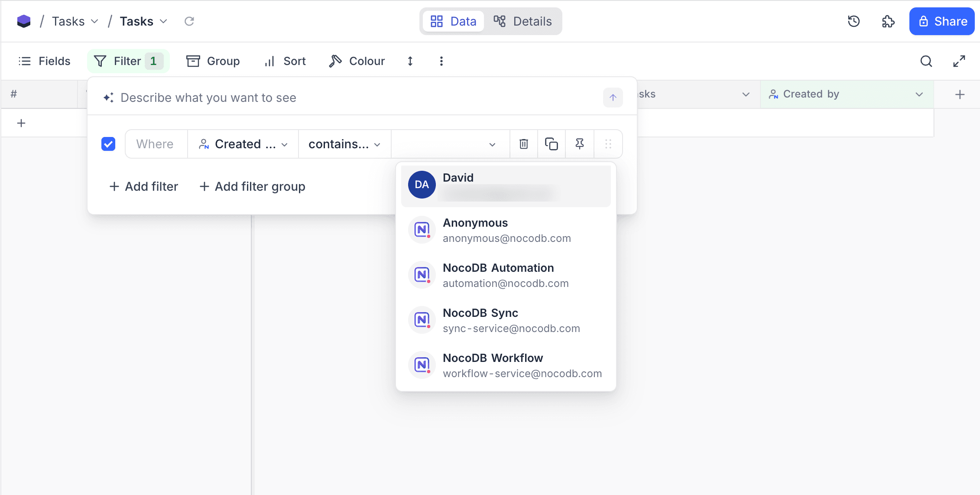Open the Created field selector dropdown
This screenshot has height=495, width=980.
[x=243, y=144]
